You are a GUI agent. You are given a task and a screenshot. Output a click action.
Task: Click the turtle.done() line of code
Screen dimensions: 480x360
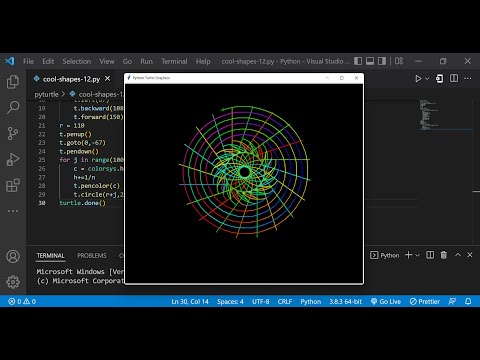tap(82, 203)
